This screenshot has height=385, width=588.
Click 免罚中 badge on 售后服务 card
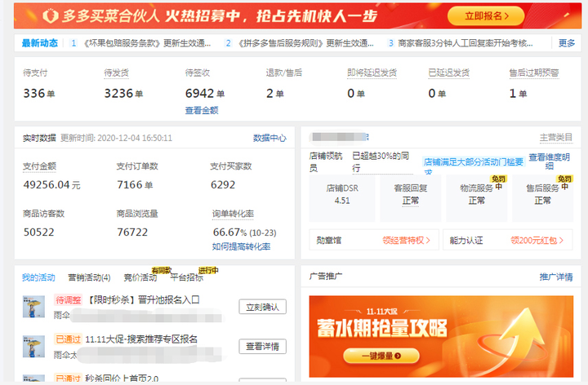565,183
